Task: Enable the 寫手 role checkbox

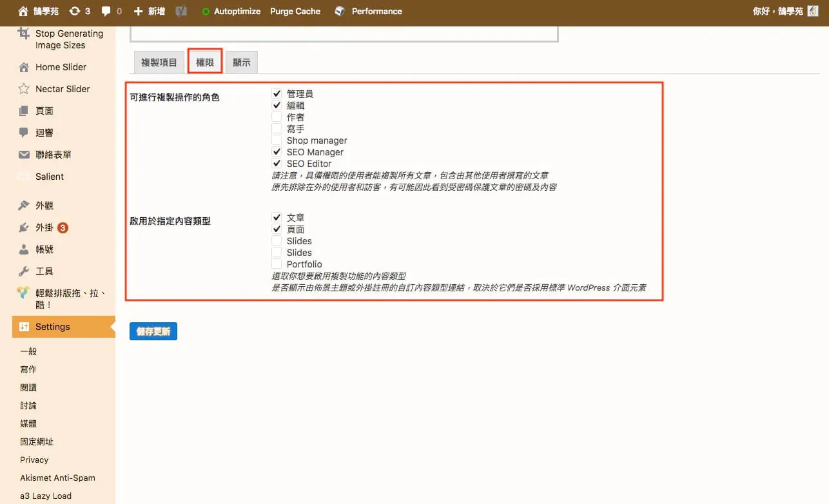Action: pos(277,129)
